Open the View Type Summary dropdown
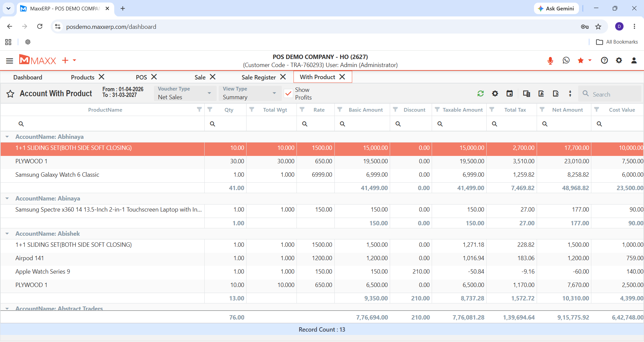Image resolution: width=644 pixels, height=342 pixels. click(x=250, y=93)
